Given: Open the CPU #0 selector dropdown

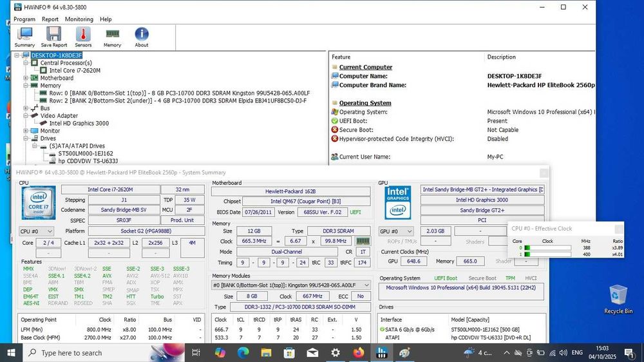Looking at the screenshot, I should click(x=36, y=231).
